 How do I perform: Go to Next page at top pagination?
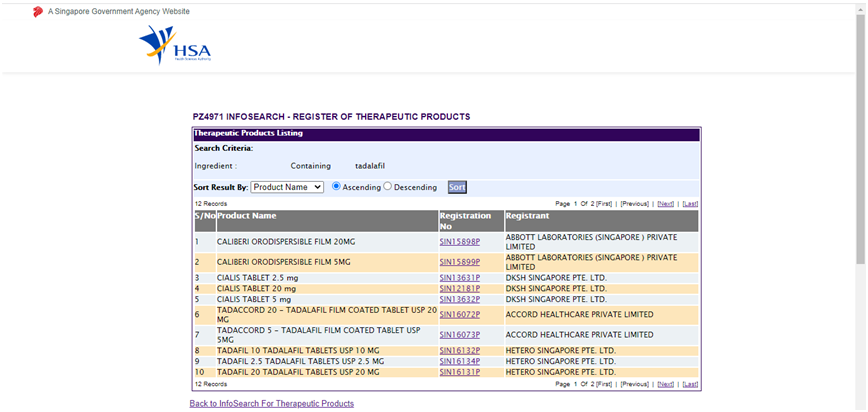(x=665, y=204)
